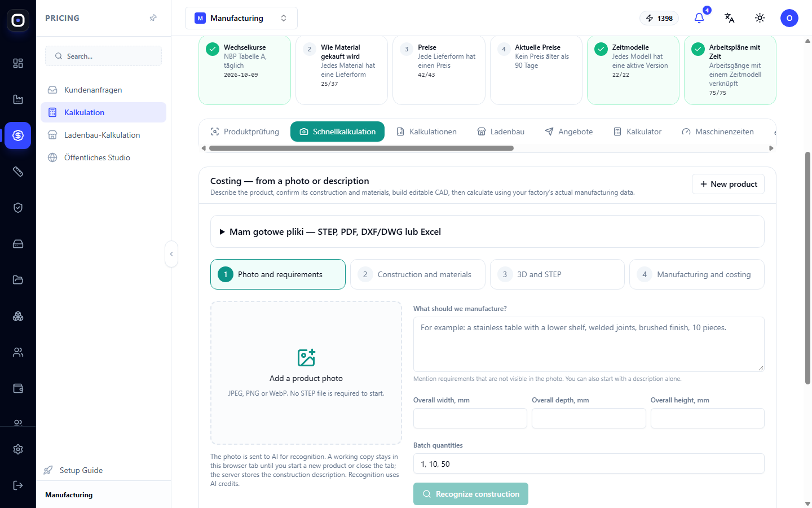Open the dashboard grid icon in the left rail
The height and width of the screenshot is (508, 812).
[x=18, y=63]
